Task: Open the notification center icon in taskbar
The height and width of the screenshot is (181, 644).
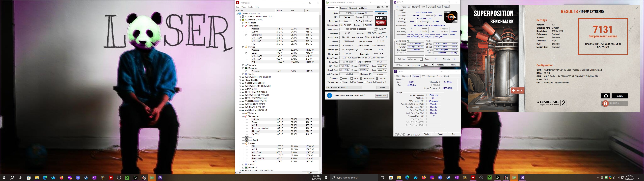Action: coord(638,177)
